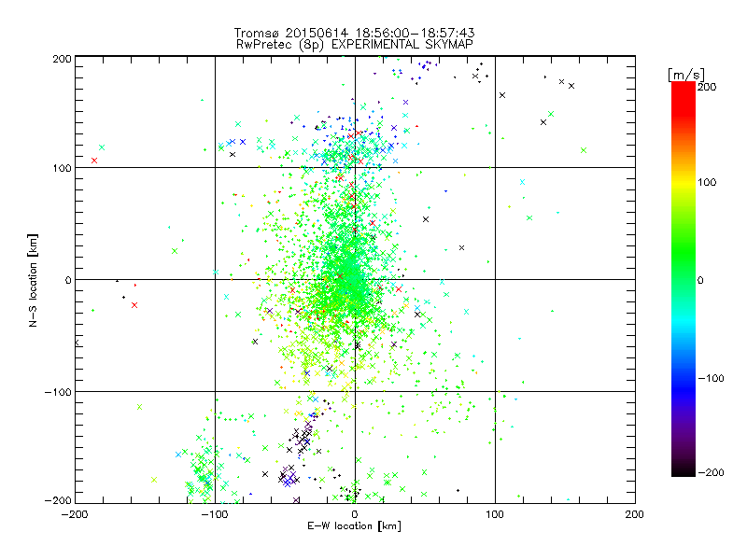Click the y-axis tick label '-100'

[58, 392]
